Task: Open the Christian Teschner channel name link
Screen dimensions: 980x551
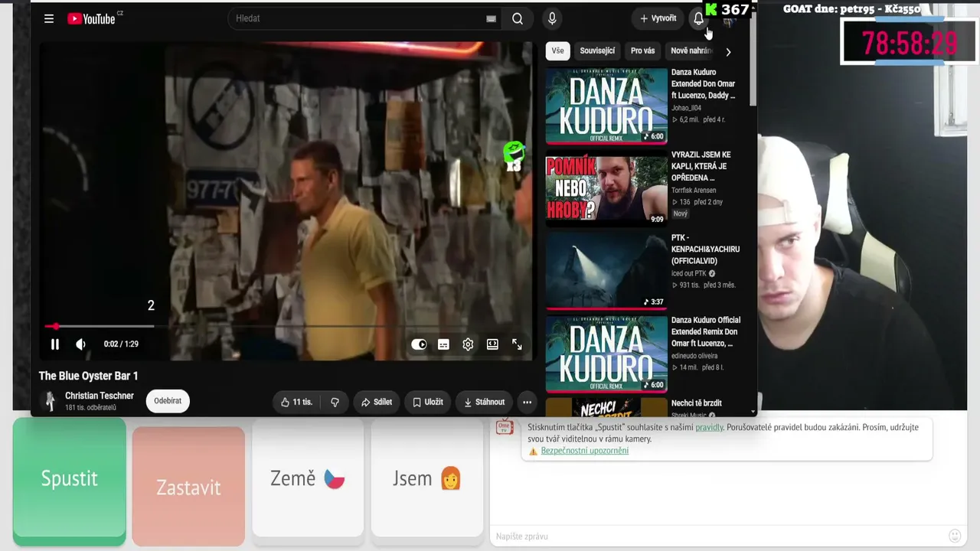Action: [100, 396]
